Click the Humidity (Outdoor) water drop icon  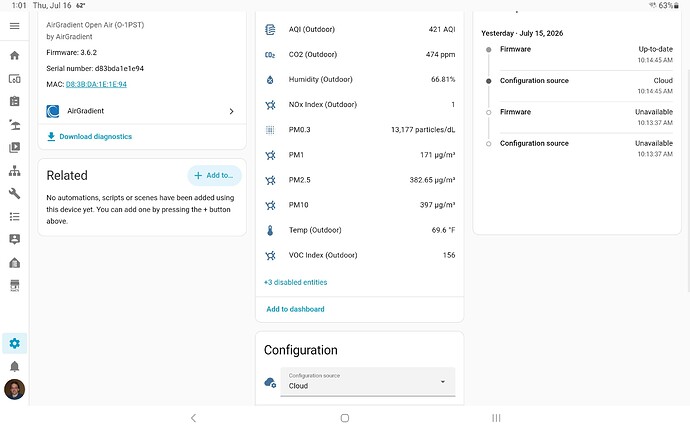coord(270,80)
